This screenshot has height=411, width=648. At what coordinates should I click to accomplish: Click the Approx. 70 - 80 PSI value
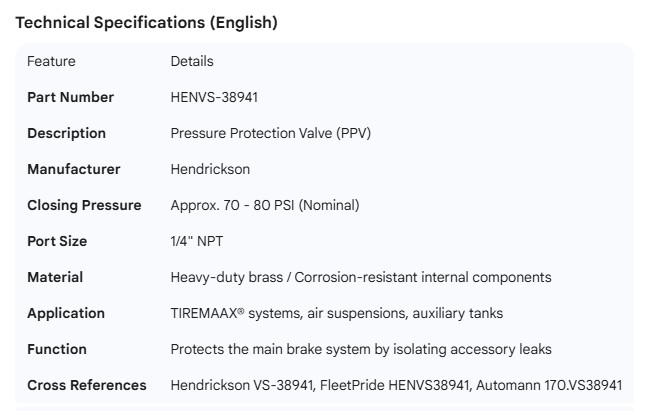tap(265, 205)
